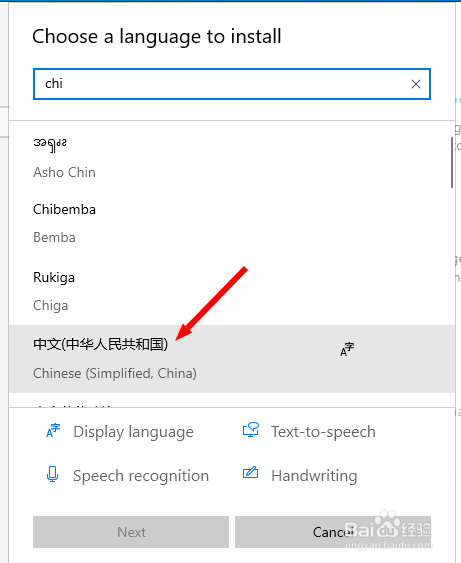Viewport: 461px width, 563px height.
Task: Click the Bemba subtitle under Chibemba
Action: click(x=54, y=237)
